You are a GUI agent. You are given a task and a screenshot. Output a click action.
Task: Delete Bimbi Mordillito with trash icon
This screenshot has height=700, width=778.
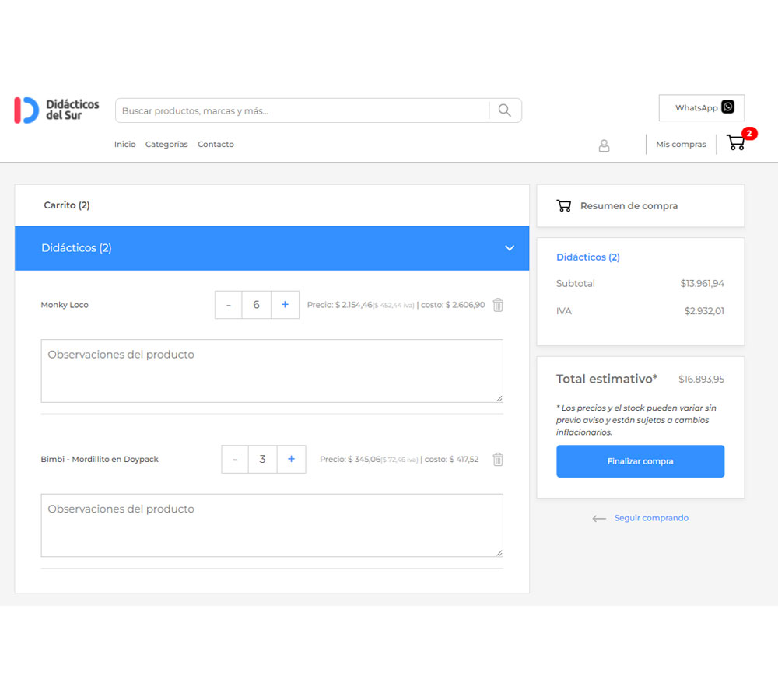(x=498, y=459)
